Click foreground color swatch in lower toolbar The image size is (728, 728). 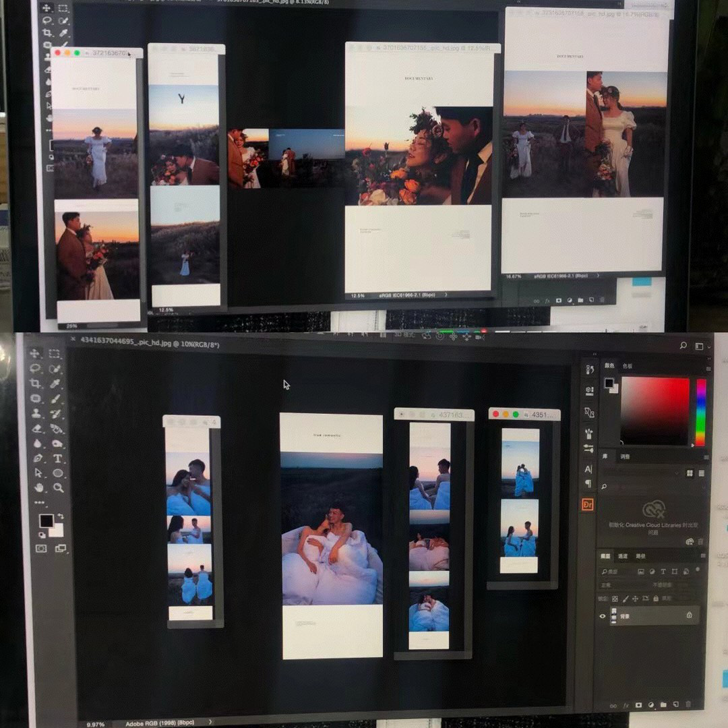coord(46,521)
